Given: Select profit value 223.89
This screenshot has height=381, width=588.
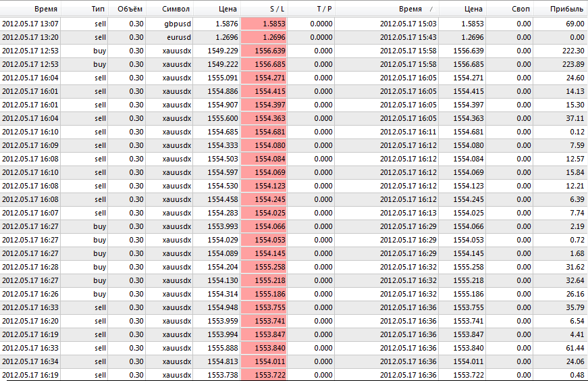Looking at the screenshot, I should pyautogui.click(x=573, y=65).
